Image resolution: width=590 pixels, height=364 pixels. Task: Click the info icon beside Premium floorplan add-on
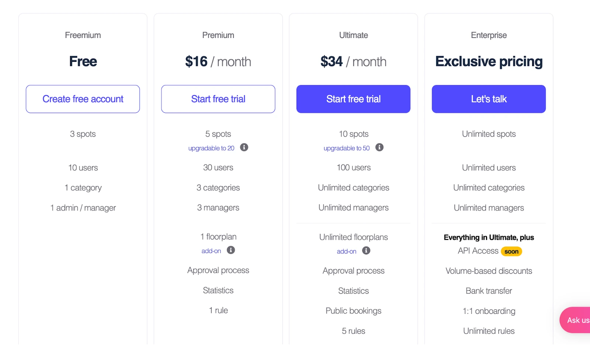230,251
